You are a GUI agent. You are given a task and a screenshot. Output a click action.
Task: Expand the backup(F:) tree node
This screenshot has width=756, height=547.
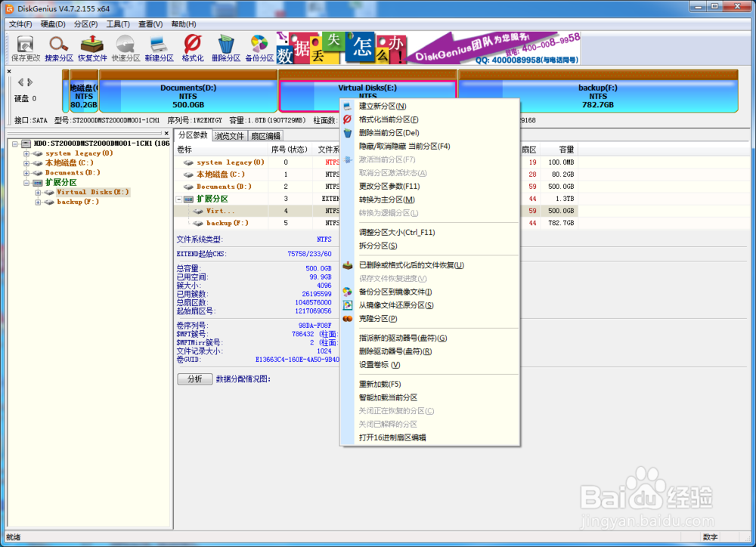38,202
